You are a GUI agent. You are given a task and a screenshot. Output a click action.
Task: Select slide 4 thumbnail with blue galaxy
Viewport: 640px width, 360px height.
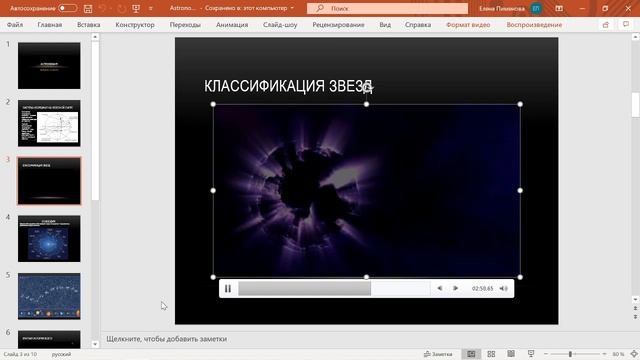pos(49,239)
